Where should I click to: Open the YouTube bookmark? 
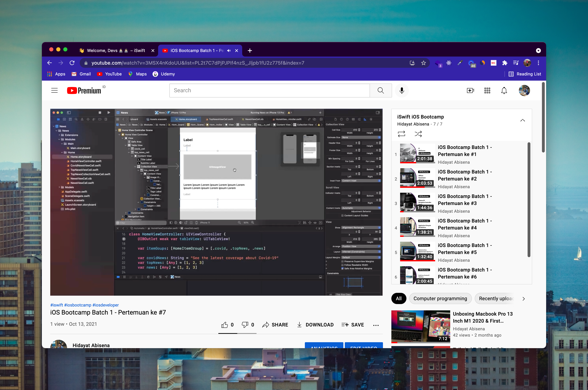[109, 74]
